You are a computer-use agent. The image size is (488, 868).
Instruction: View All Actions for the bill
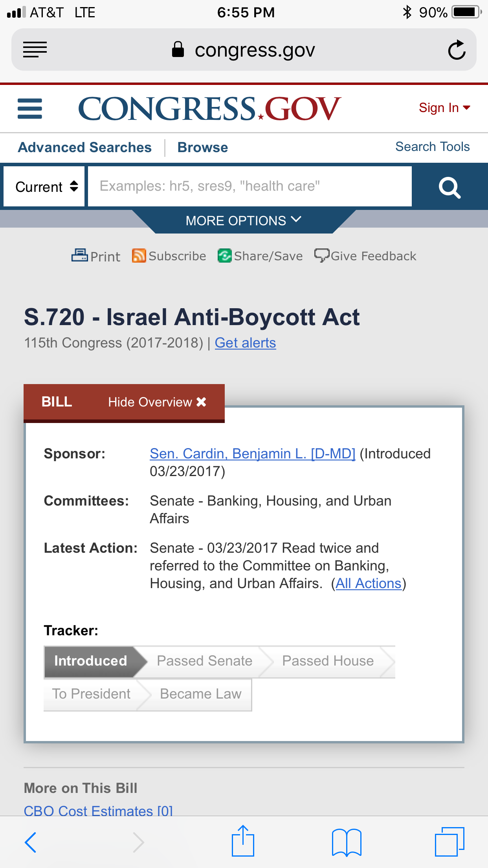[x=368, y=583]
